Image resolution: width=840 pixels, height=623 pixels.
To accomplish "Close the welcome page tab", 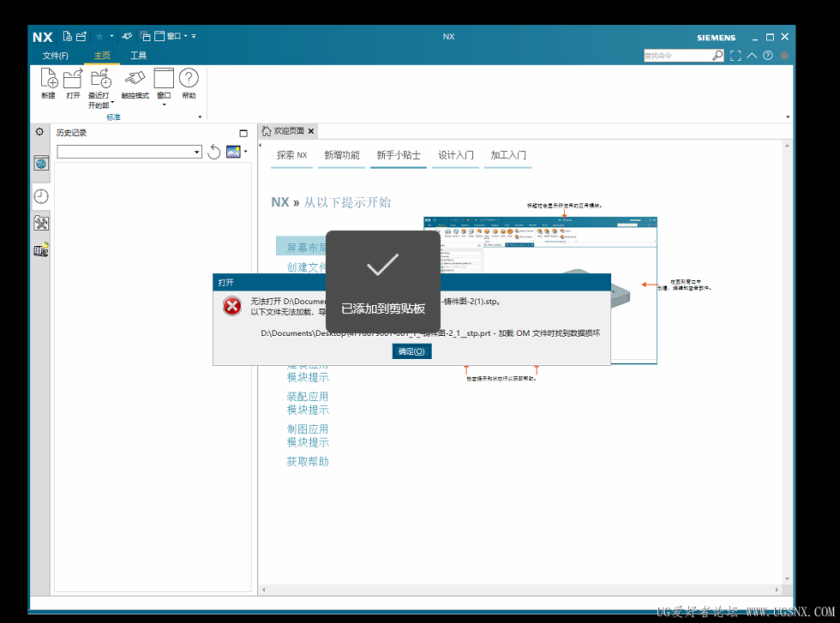I will pyautogui.click(x=310, y=131).
